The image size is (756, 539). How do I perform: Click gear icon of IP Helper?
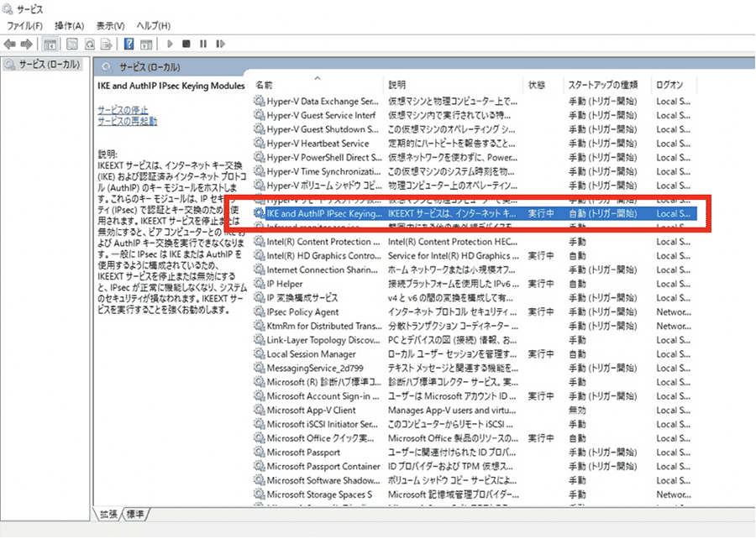point(260,283)
